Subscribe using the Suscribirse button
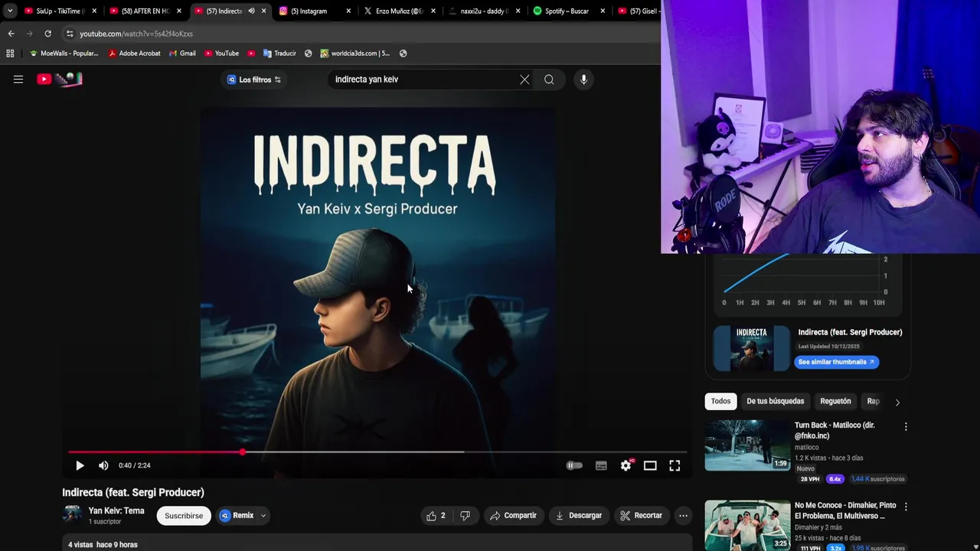 click(x=184, y=516)
